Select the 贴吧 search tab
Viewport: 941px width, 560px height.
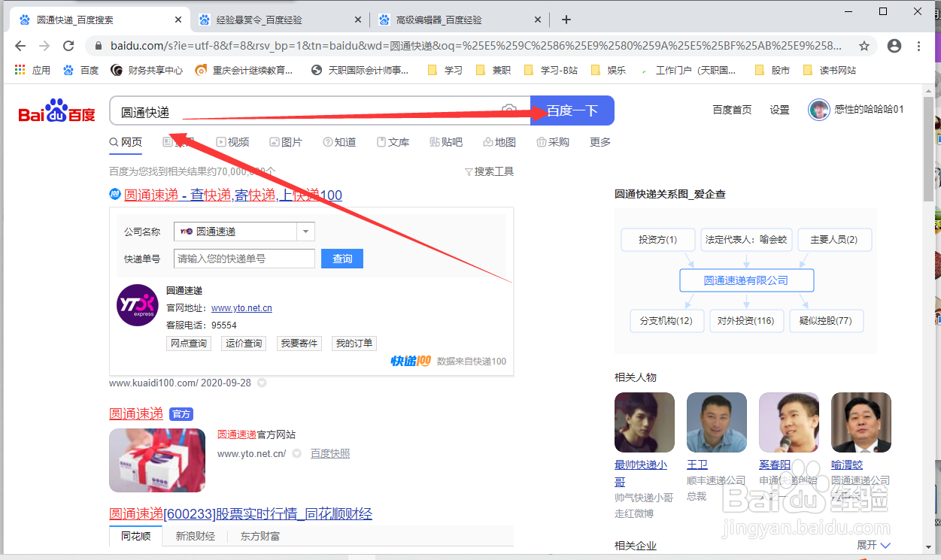pyautogui.click(x=446, y=142)
